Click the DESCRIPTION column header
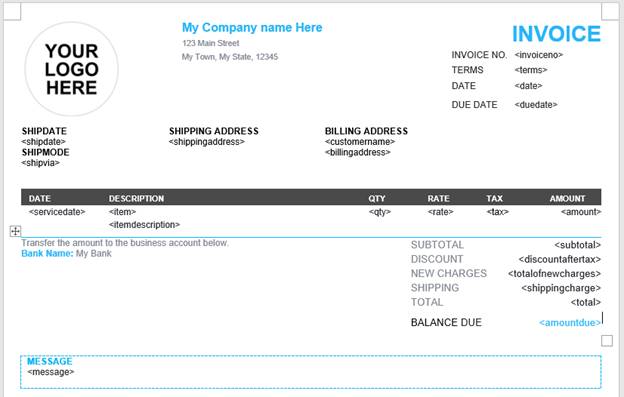 click(136, 198)
